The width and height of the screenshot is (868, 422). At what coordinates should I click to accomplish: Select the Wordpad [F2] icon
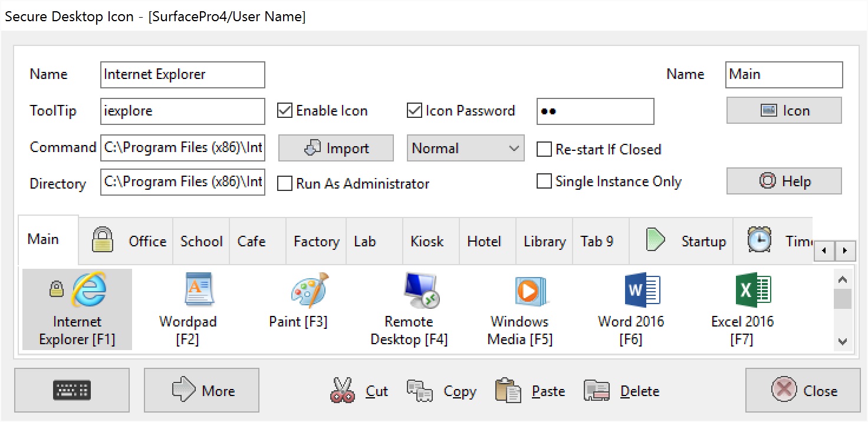click(x=199, y=290)
